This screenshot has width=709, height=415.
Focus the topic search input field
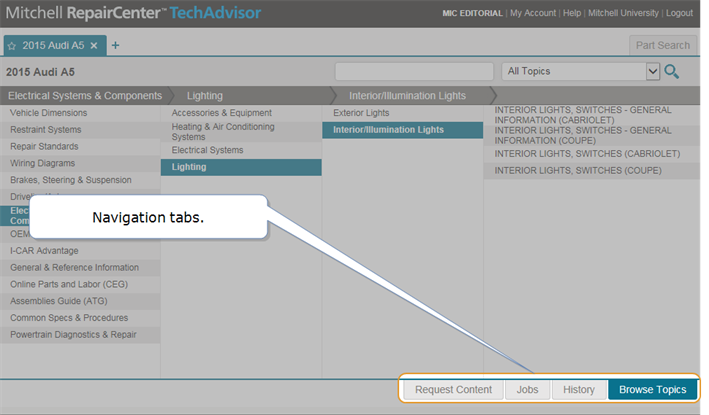pos(414,71)
